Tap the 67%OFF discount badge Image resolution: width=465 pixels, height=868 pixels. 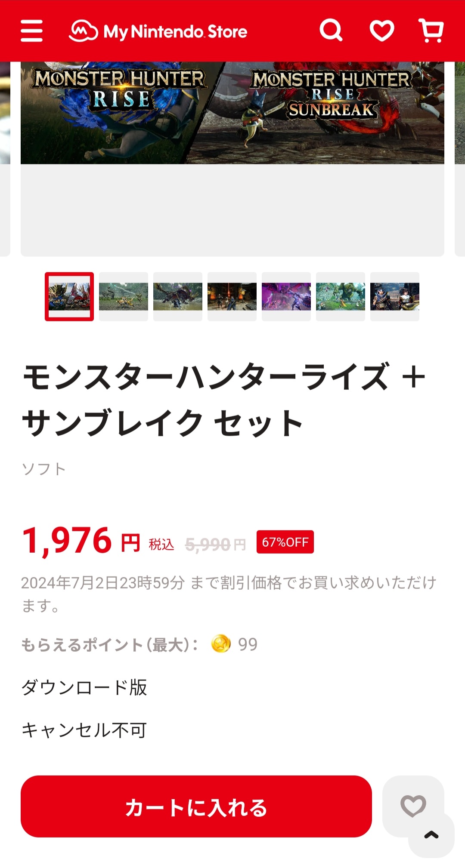285,542
